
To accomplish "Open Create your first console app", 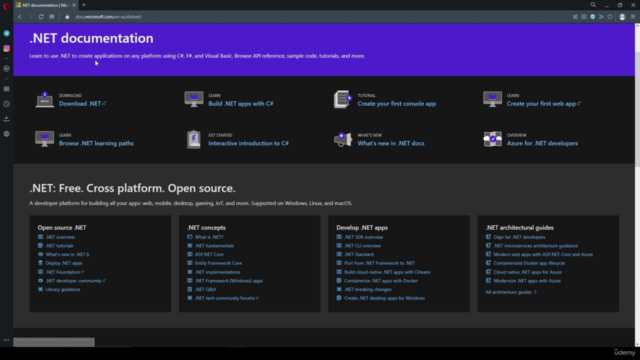I will tap(397, 104).
